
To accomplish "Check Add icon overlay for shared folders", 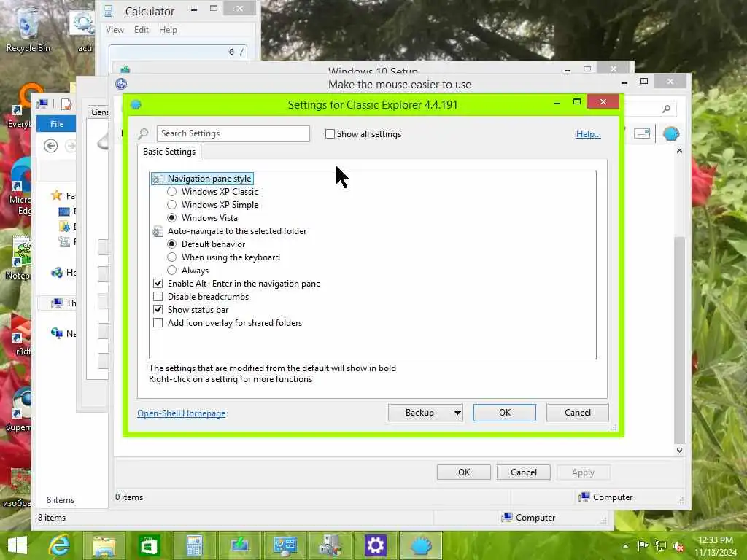I will click(158, 323).
